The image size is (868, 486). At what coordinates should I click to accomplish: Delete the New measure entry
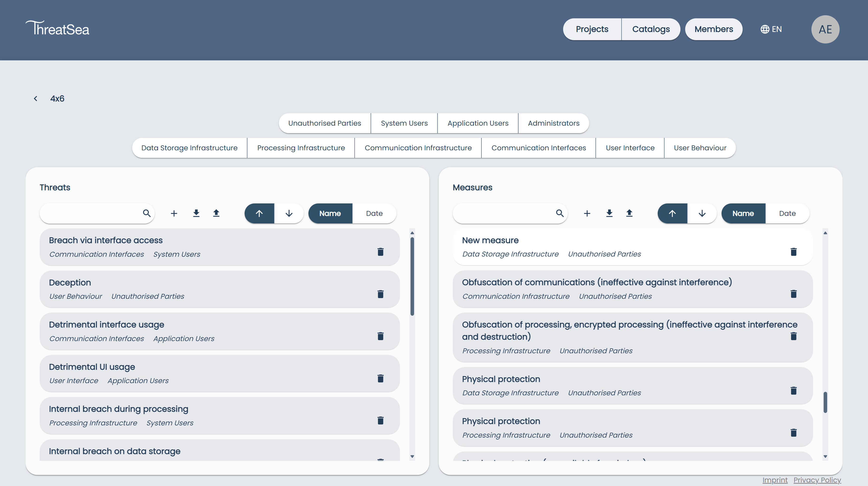click(x=794, y=252)
